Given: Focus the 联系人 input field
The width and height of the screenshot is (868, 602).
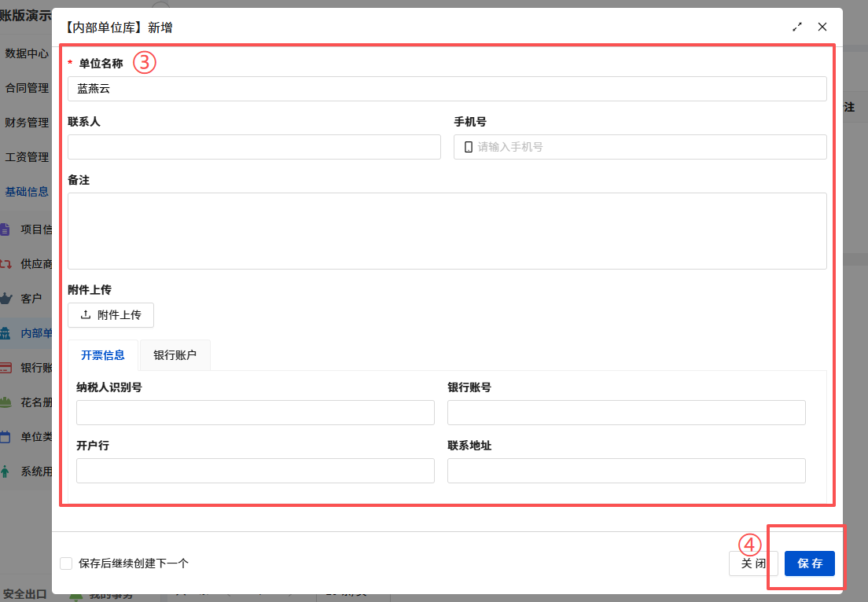Looking at the screenshot, I should click(x=254, y=147).
